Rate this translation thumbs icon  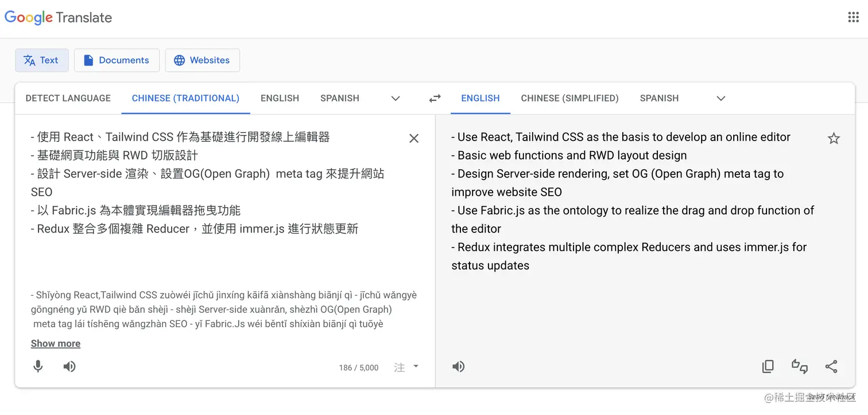pos(800,366)
